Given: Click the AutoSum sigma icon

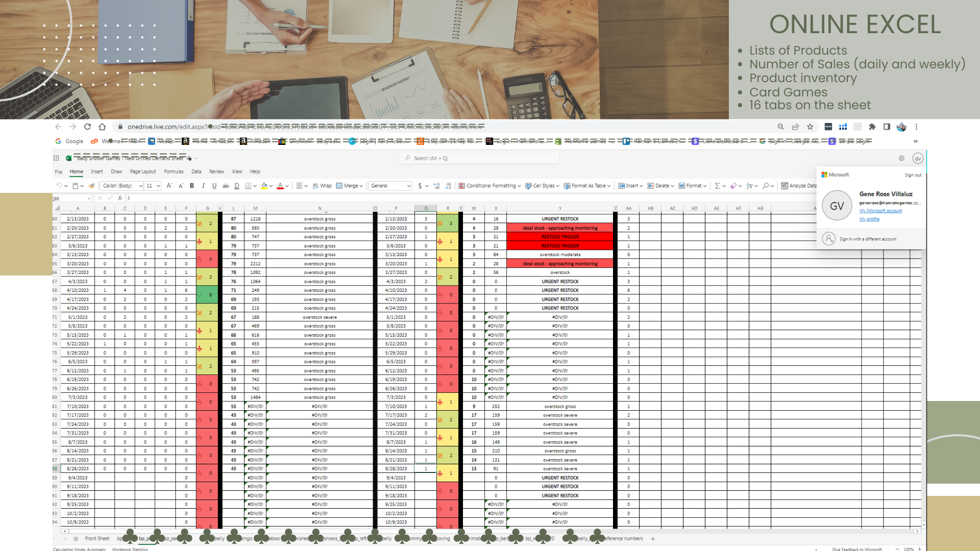Looking at the screenshot, I should [717, 186].
